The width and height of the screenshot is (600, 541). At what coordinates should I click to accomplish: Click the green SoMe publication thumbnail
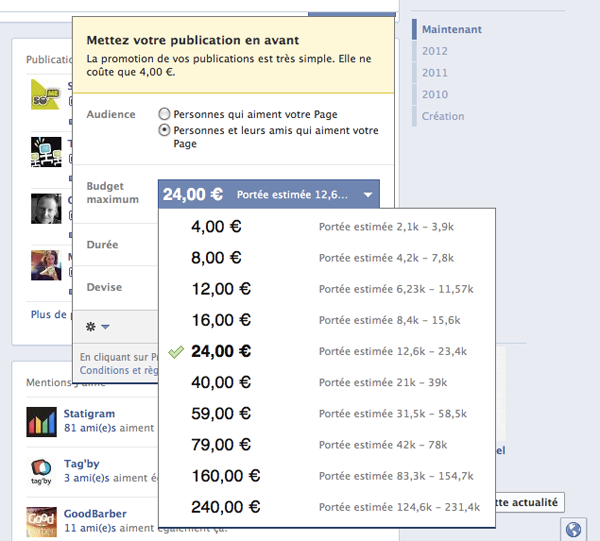(x=46, y=94)
